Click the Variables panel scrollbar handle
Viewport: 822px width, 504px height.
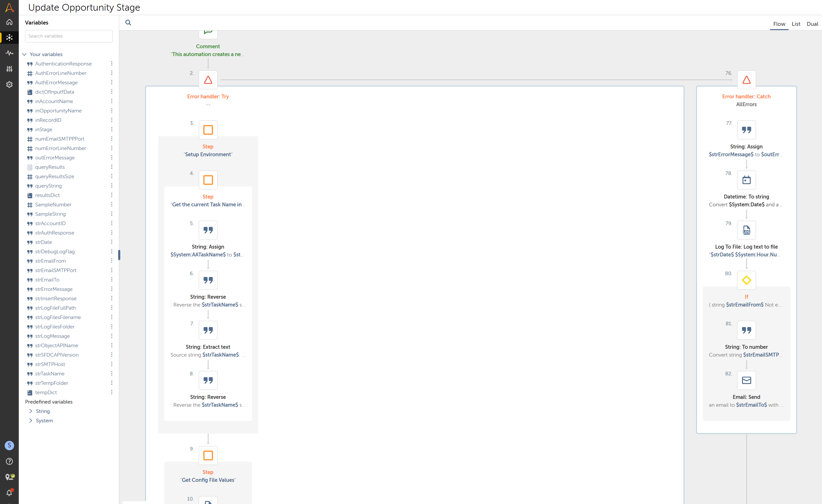(119, 255)
